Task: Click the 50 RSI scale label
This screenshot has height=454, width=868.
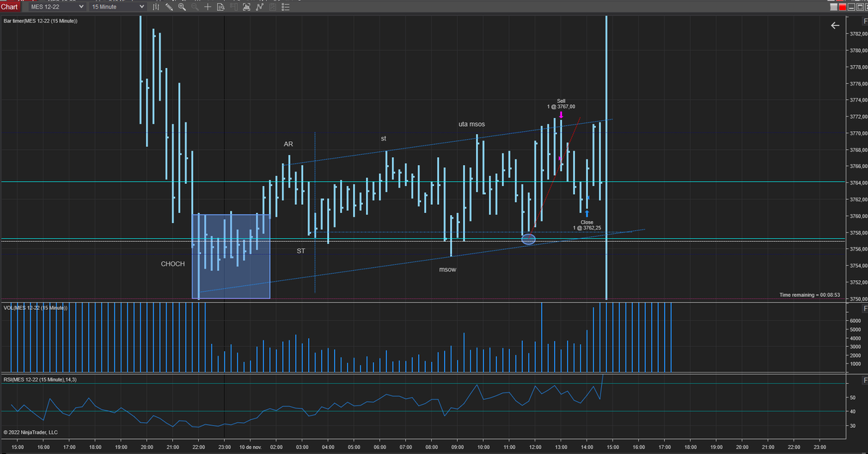Action: tap(851, 398)
